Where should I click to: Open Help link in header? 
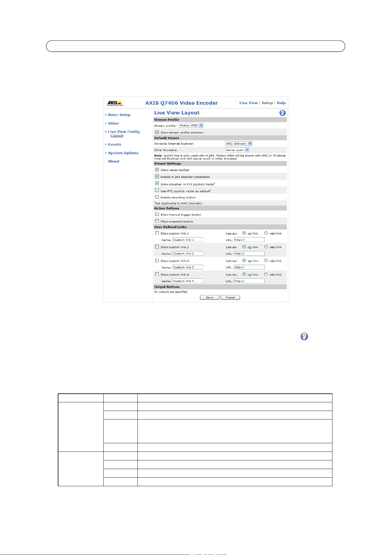pos(281,103)
